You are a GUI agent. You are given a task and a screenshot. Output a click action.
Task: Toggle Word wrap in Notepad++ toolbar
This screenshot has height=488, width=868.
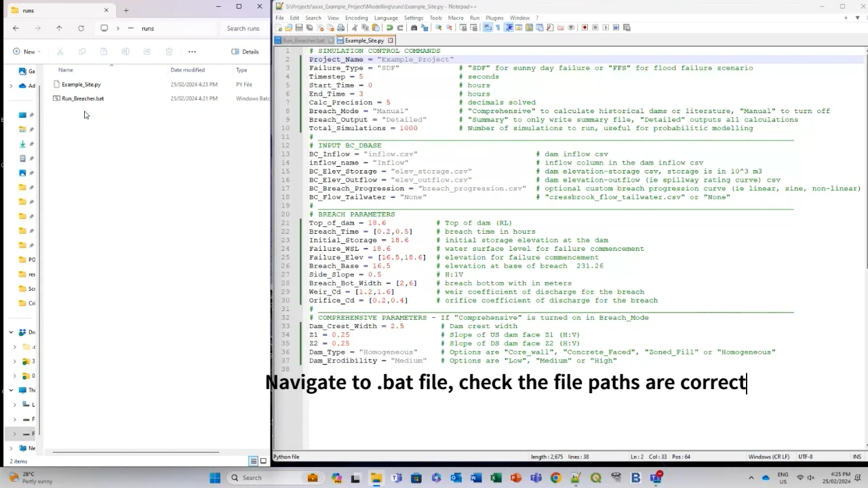click(x=487, y=28)
